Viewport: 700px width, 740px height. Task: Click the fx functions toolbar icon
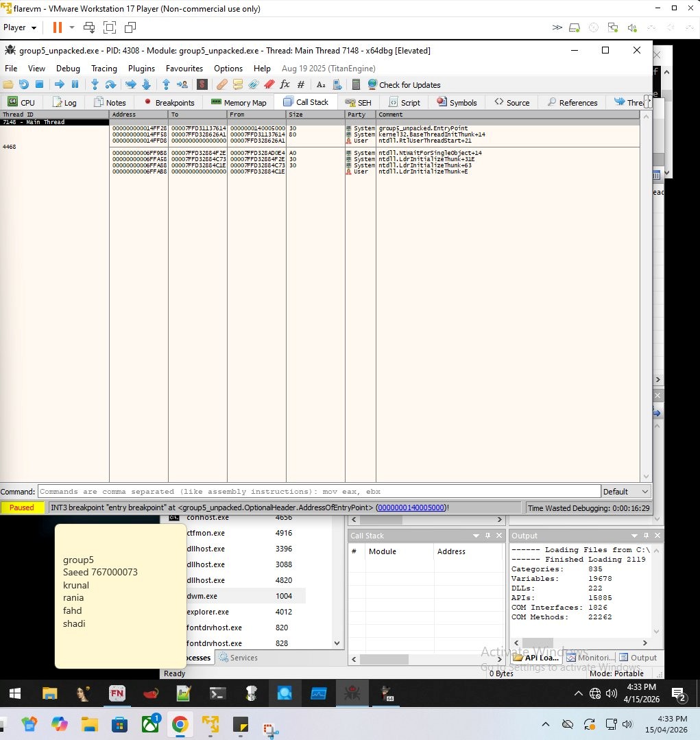(x=285, y=84)
